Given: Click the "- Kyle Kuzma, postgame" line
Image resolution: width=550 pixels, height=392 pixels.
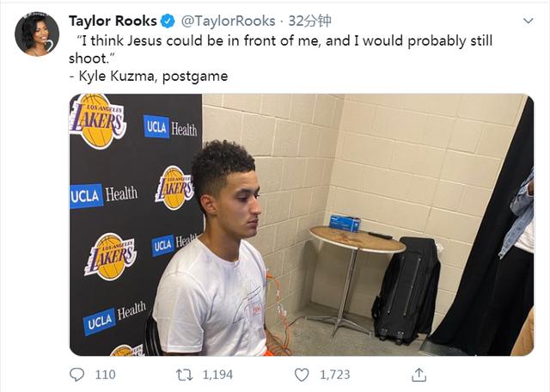Looking at the screenshot, I should [148, 76].
